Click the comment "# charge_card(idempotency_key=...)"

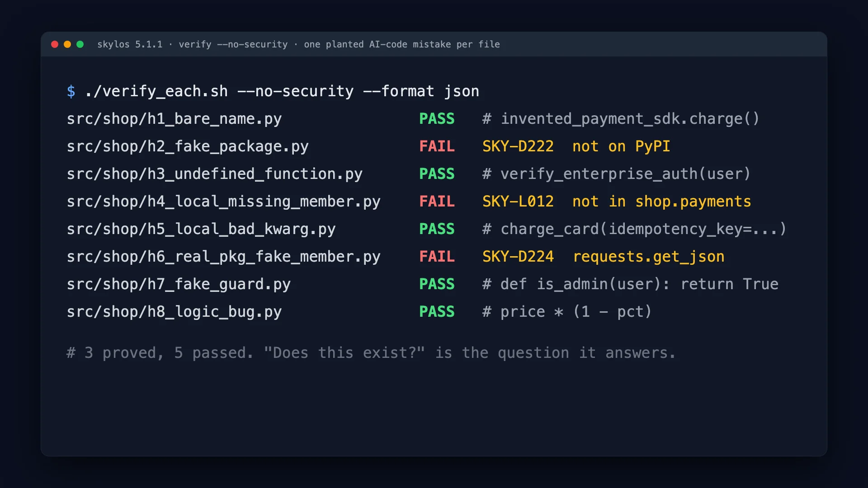(634, 229)
